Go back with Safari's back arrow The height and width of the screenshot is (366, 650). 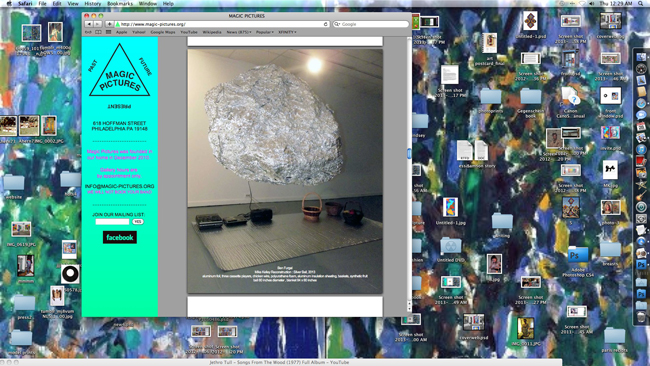pos(89,24)
